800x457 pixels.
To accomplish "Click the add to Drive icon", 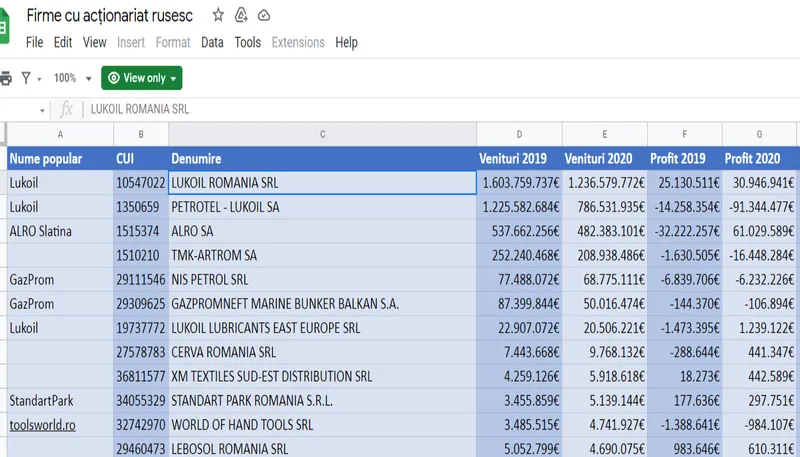I will tap(241, 16).
